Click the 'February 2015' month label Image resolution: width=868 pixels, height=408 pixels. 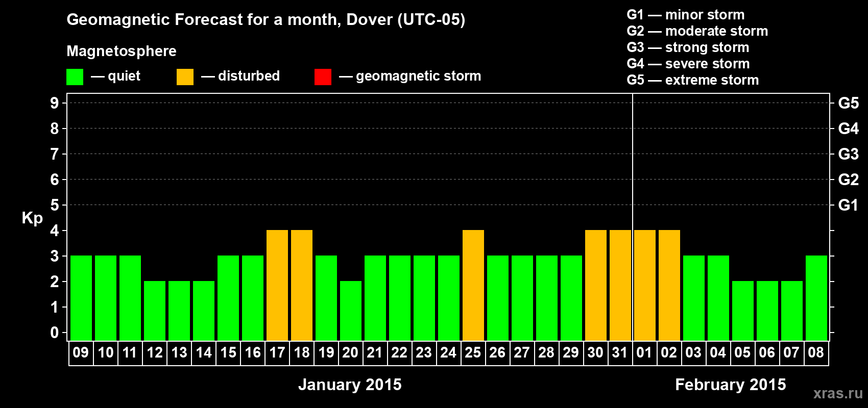[731, 385]
